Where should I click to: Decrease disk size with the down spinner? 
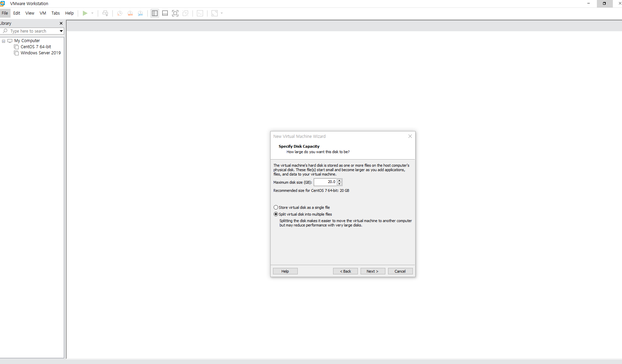(339, 184)
